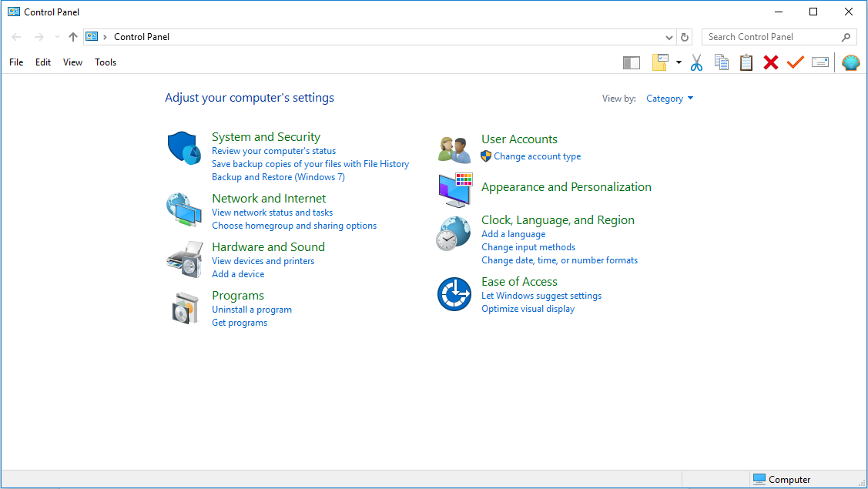Screen dimensions: 868x489
Task: Click the Clock, Language, and Region globe icon
Action: (454, 233)
